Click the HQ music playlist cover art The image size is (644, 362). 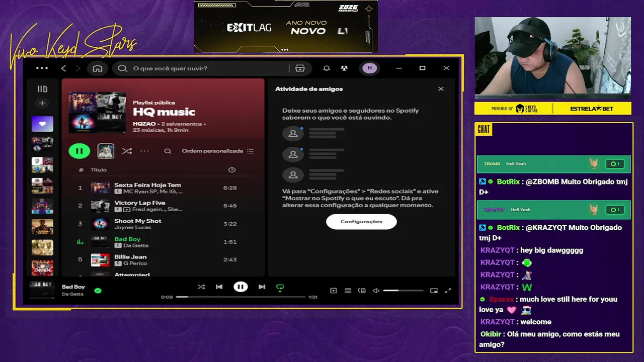click(98, 112)
